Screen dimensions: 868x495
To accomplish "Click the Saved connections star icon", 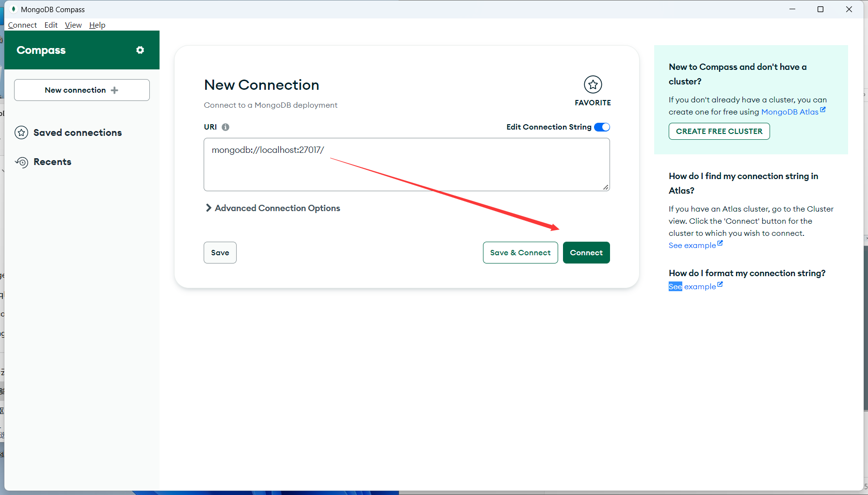I will tap(21, 132).
